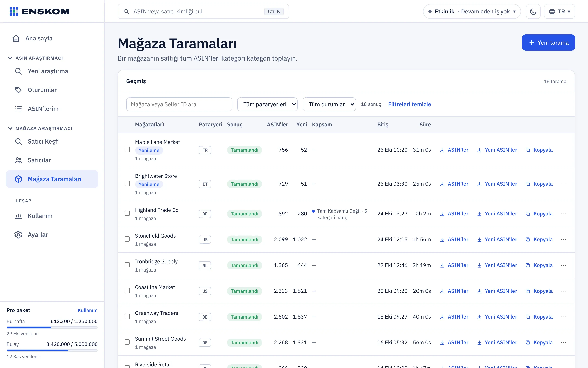Download ASIN'ler for Brightwater Store
The height and width of the screenshot is (368, 588).
coord(454,184)
